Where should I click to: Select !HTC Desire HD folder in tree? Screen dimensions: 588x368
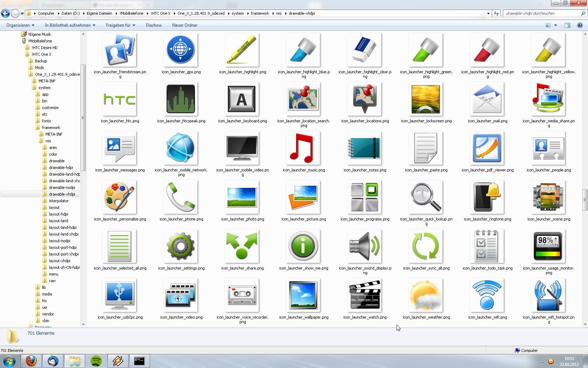(44, 48)
